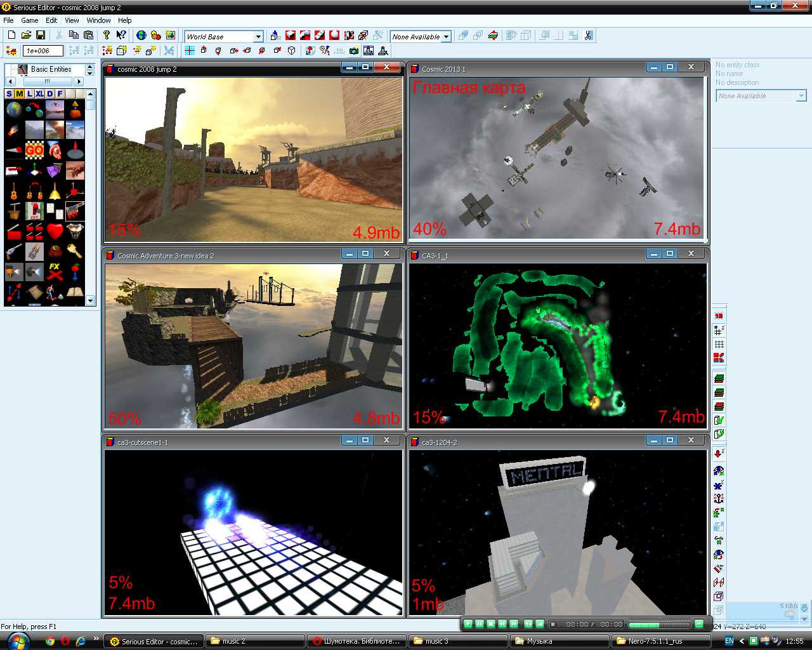Image resolution: width=812 pixels, height=650 pixels.
Task: Click the EN language indicator in tray
Action: 729,641
